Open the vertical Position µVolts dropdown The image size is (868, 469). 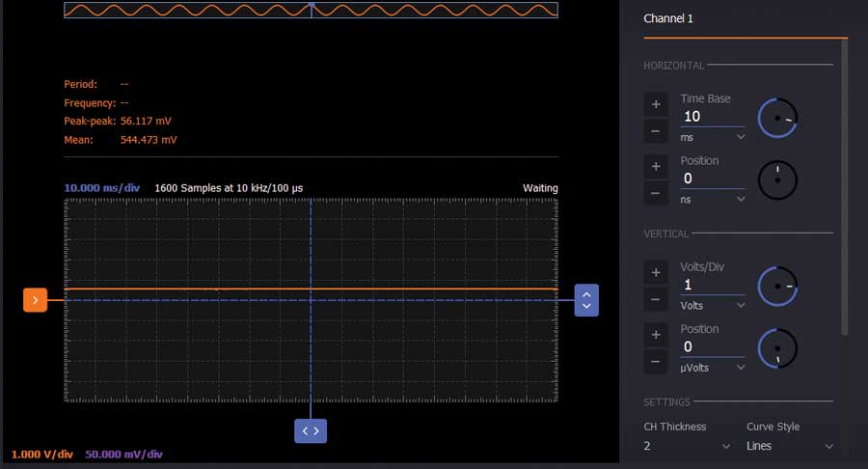click(x=713, y=367)
